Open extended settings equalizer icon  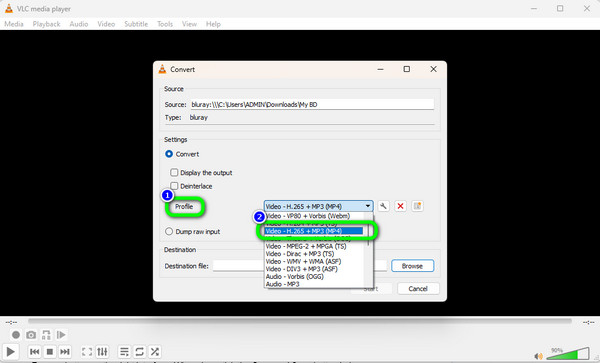point(102,352)
